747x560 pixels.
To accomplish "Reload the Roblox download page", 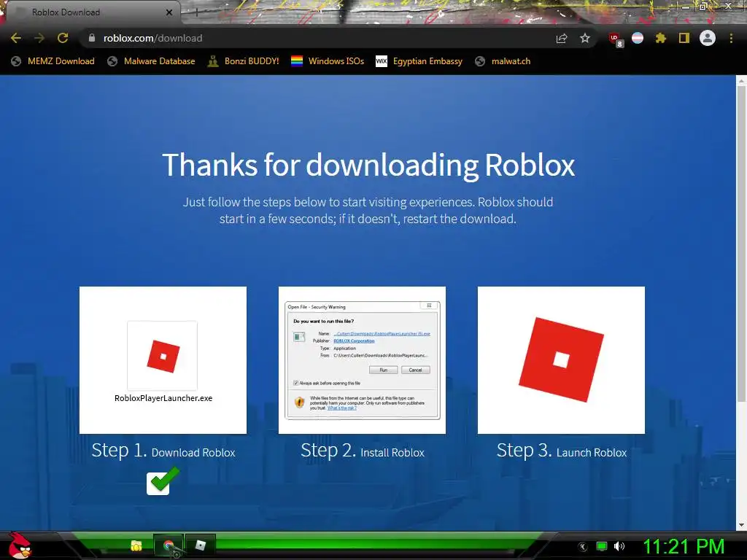I will [63, 38].
